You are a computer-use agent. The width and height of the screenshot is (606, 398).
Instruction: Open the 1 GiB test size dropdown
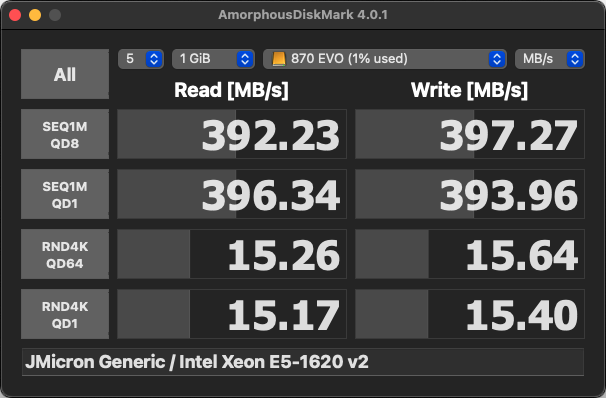click(213, 59)
